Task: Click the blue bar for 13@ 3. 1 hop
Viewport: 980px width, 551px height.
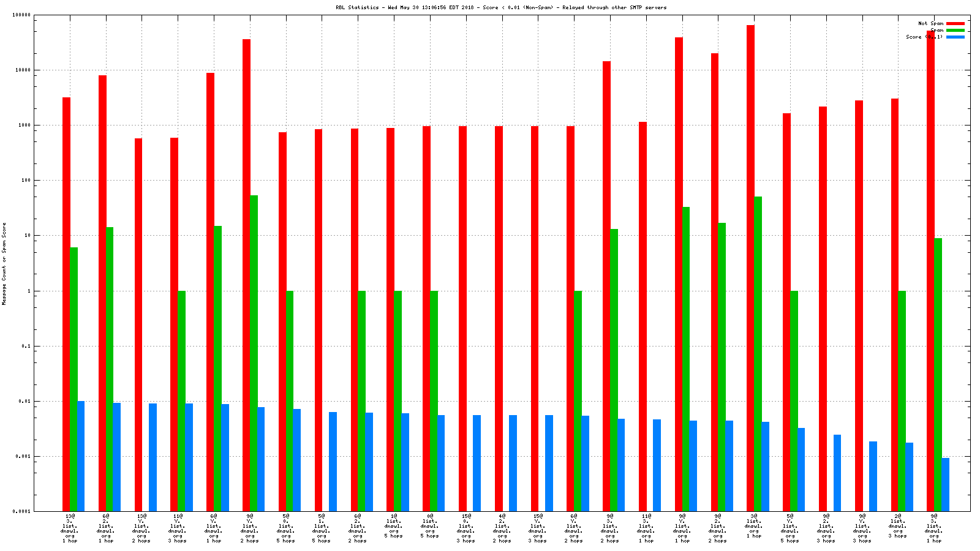Action: coord(81,455)
